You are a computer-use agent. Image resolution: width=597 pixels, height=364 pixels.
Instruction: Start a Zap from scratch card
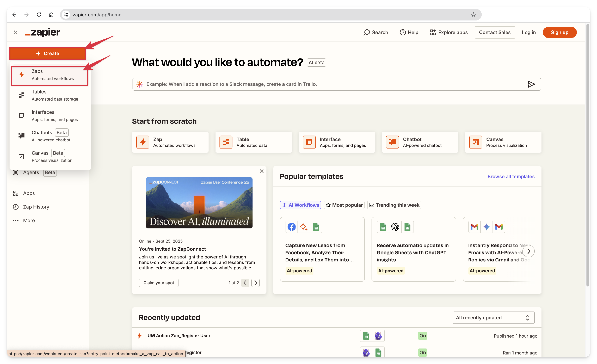pos(170,142)
